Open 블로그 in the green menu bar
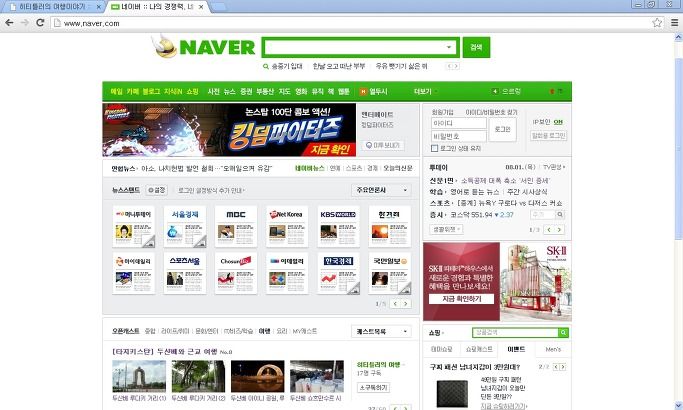The width and height of the screenshot is (683, 410). pos(151,91)
